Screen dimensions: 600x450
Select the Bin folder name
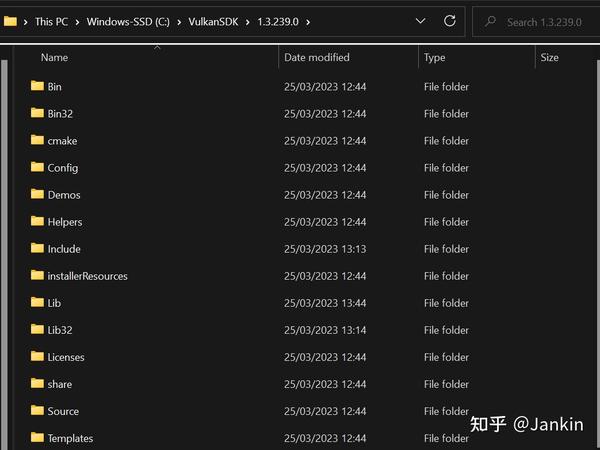[x=54, y=87]
